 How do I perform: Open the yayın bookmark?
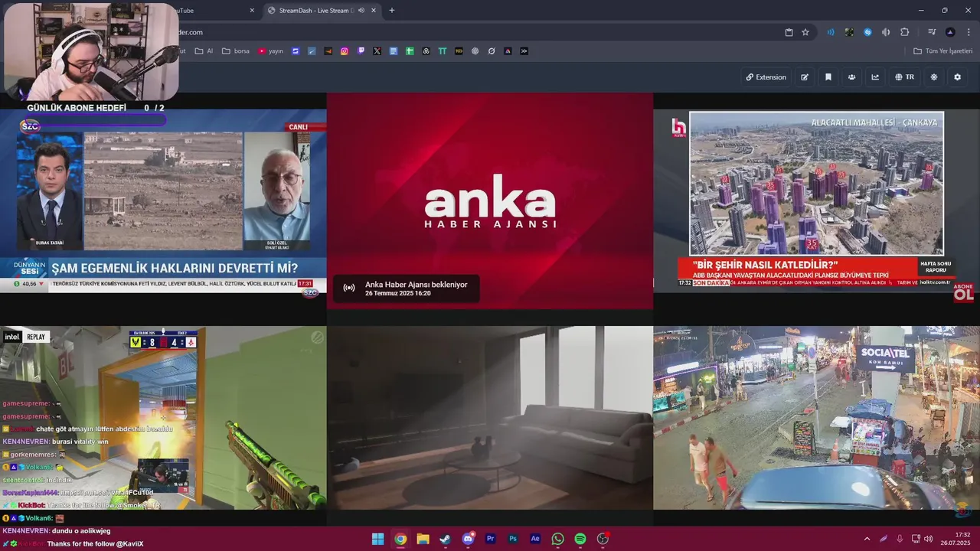[x=270, y=51]
